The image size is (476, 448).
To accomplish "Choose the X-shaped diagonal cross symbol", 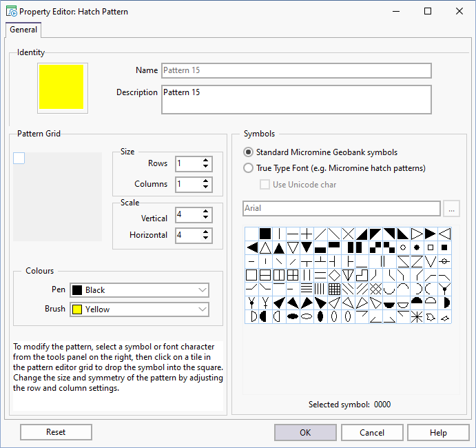I will [x=348, y=234].
